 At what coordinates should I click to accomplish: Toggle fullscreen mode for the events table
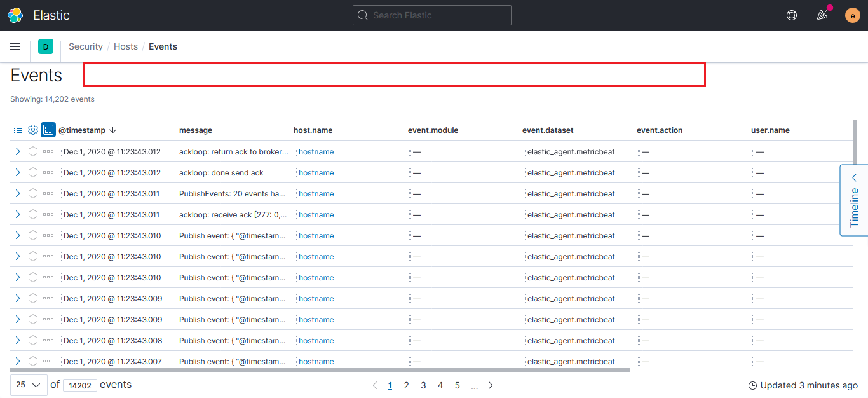click(48, 129)
